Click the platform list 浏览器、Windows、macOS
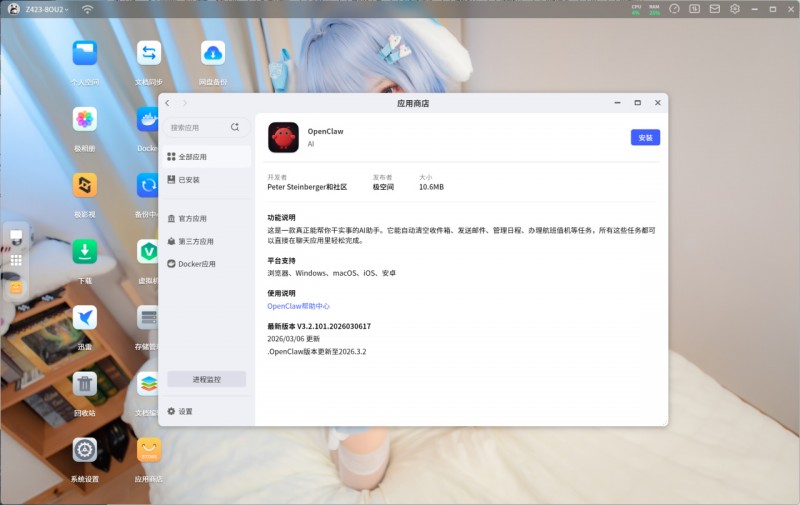800x505 pixels. 332,273
